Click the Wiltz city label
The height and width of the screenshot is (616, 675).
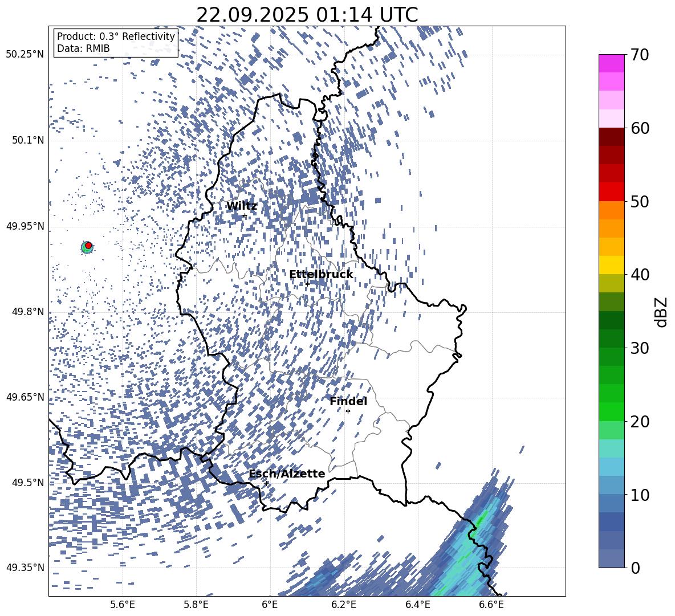242,206
